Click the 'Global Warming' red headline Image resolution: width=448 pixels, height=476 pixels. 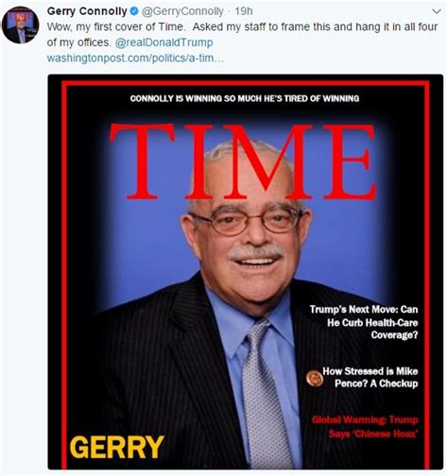365,427
